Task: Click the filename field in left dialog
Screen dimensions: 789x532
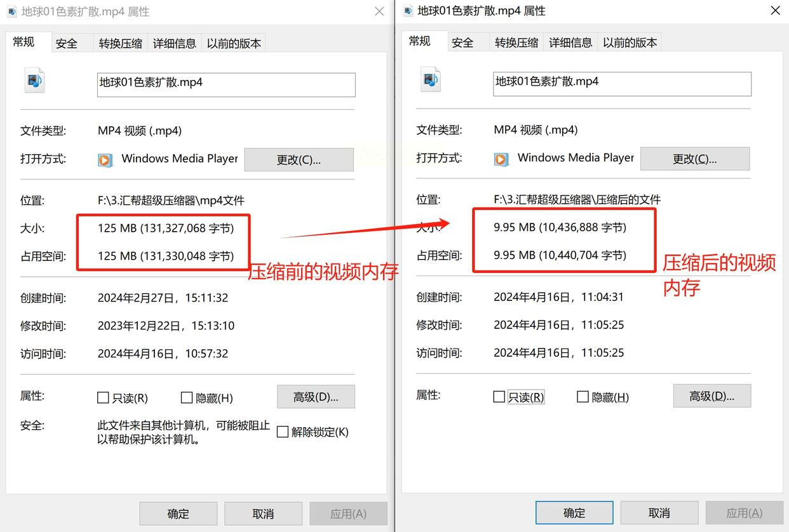Action: point(226,85)
